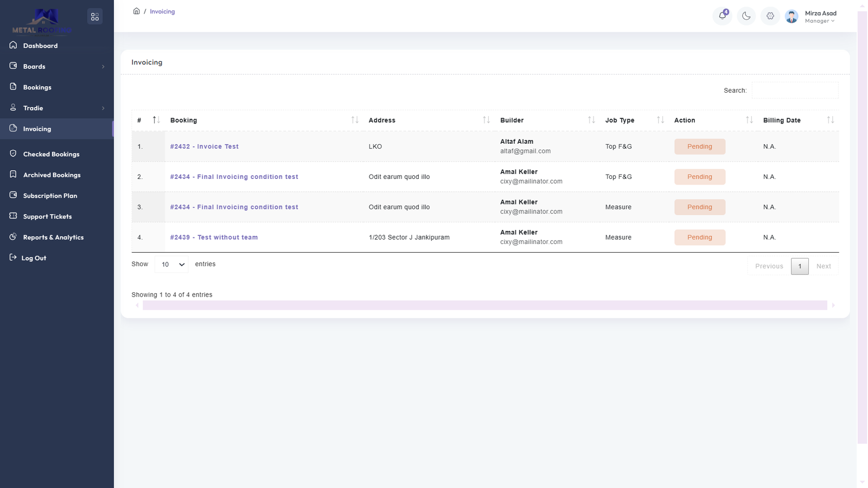Click the horizontal table scrollbar

[x=484, y=305]
